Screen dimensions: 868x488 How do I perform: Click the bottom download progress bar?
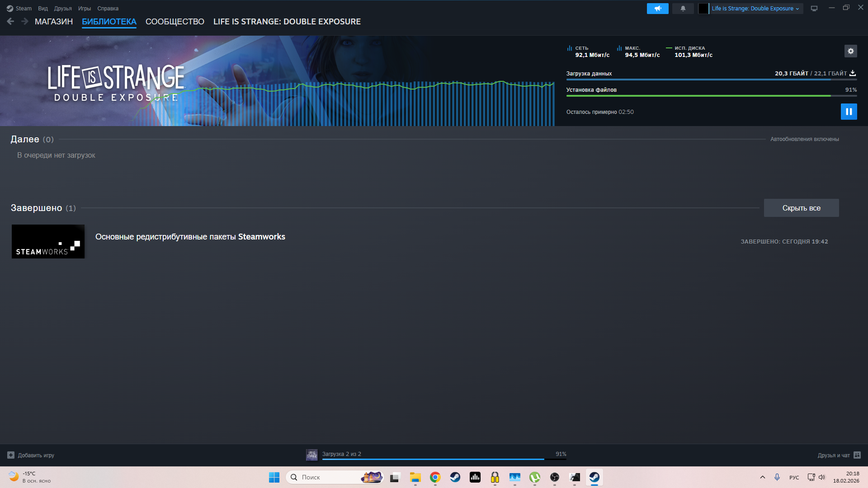pyautogui.click(x=434, y=459)
